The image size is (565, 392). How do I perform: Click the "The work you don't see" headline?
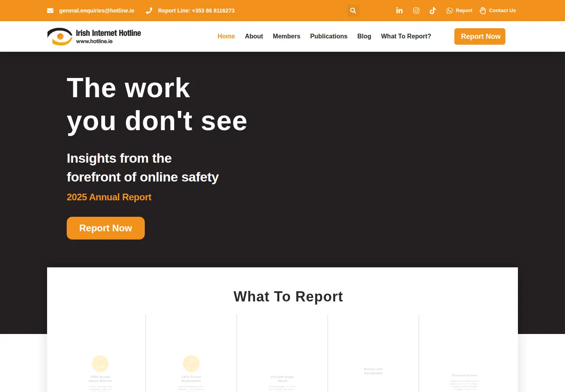(157, 104)
